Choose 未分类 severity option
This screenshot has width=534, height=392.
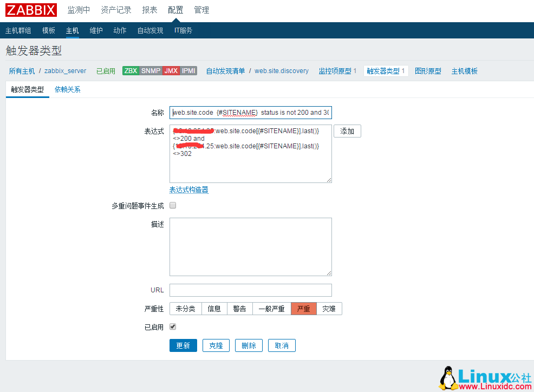point(185,309)
